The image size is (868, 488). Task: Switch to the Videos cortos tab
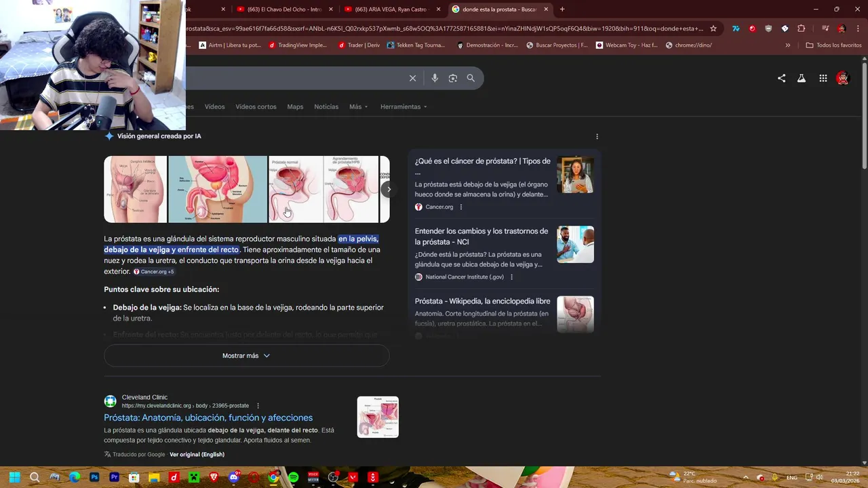click(x=256, y=106)
